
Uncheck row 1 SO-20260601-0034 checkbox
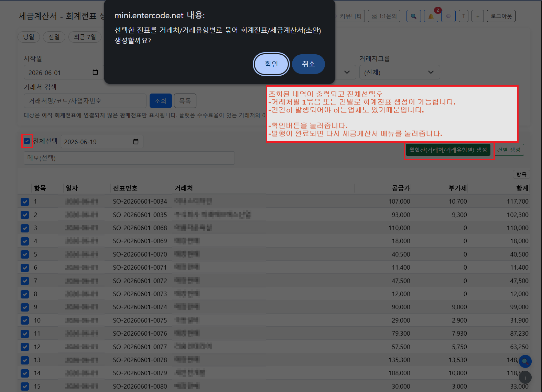(25, 202)
